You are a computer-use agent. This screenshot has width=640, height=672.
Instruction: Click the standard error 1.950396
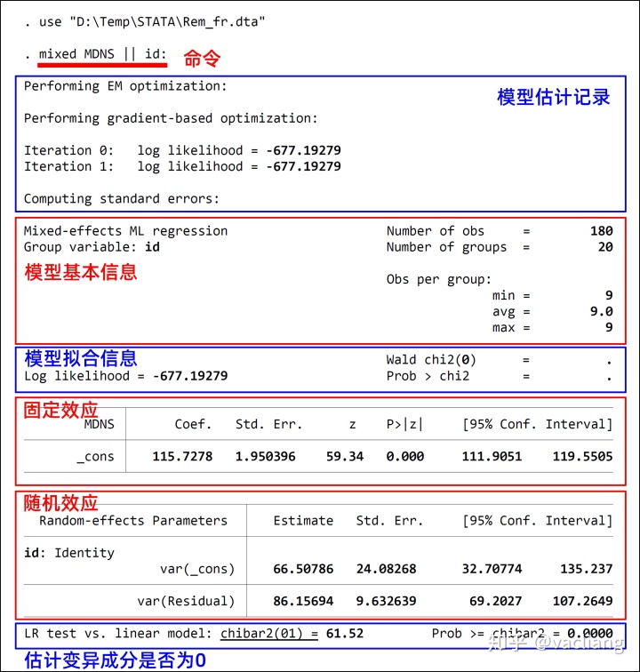(x=266, y=456)
